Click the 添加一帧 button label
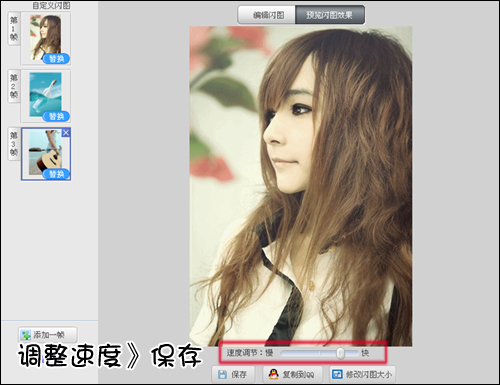 (x=49, y=335)
